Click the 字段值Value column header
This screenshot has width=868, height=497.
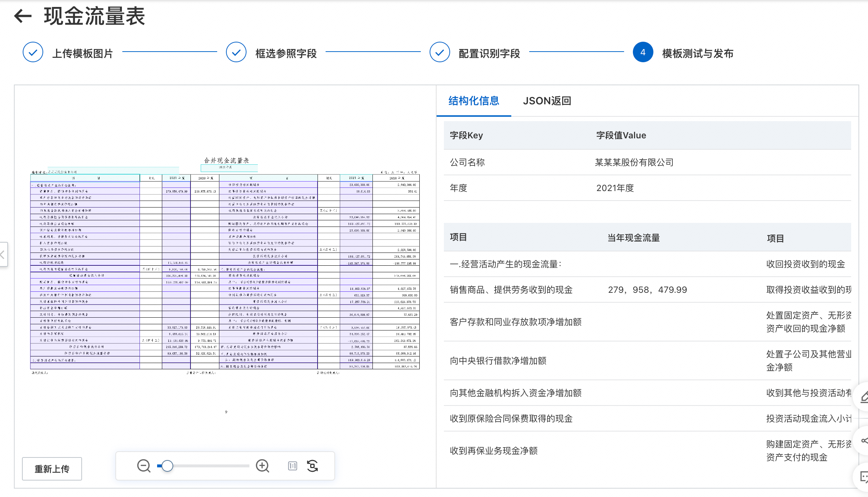621,135
